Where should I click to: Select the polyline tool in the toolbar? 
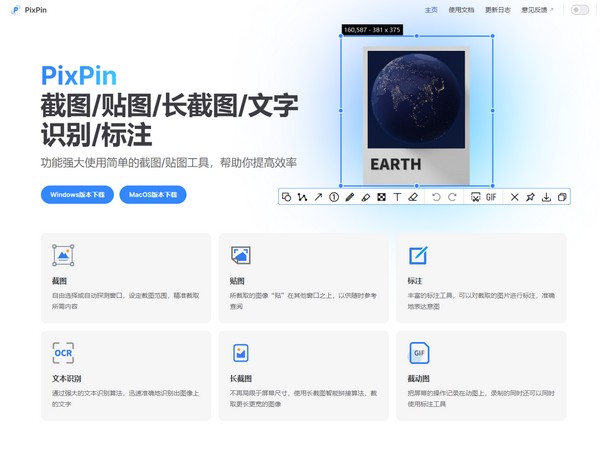302,197
